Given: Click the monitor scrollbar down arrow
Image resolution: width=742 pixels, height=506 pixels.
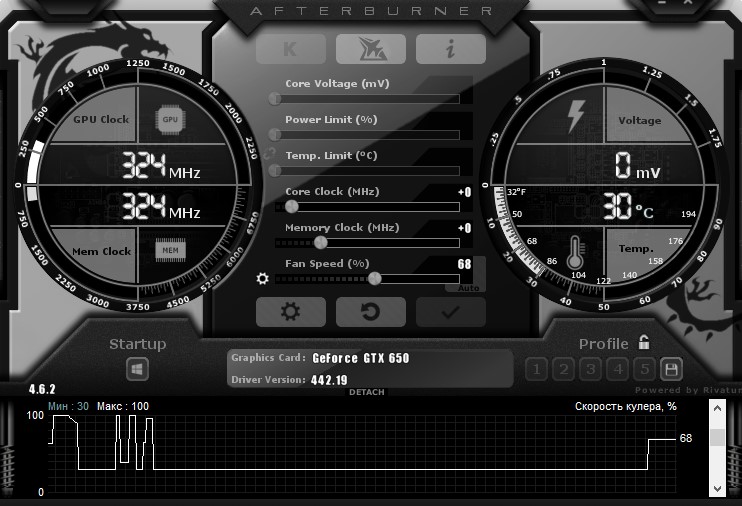Looking at the screenshot, I should [717, 488].
